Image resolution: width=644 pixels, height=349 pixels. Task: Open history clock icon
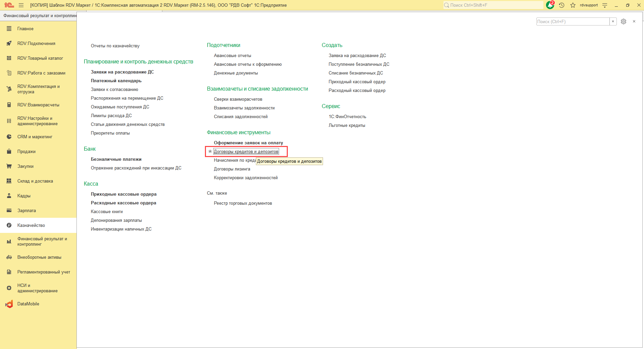(562, 5)
